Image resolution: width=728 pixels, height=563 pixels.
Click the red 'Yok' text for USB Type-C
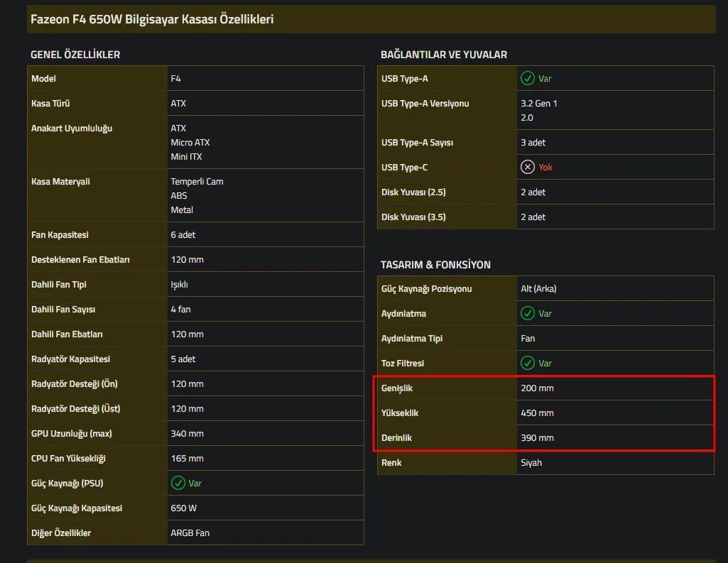(545, 168)
